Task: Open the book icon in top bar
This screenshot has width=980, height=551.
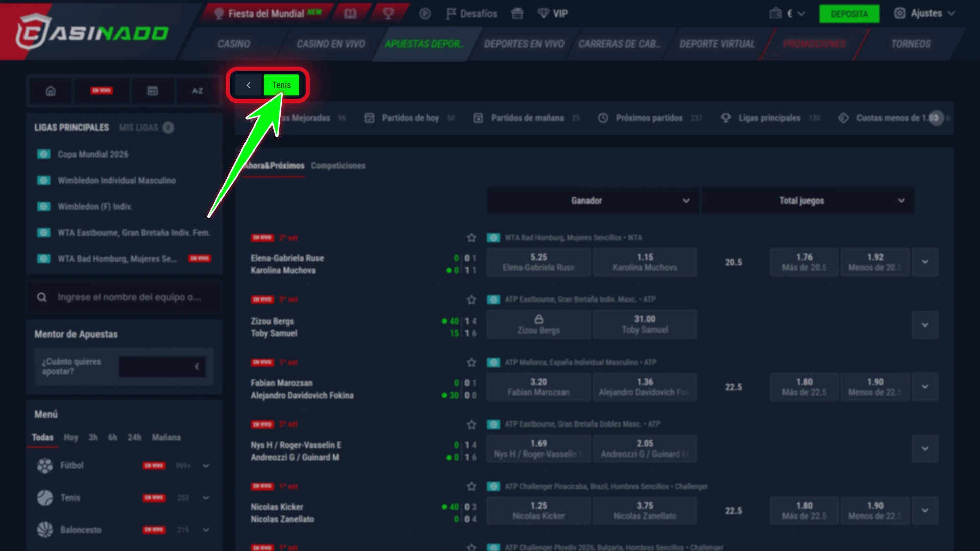Action: pyautogui.click(x=350, y=14)
